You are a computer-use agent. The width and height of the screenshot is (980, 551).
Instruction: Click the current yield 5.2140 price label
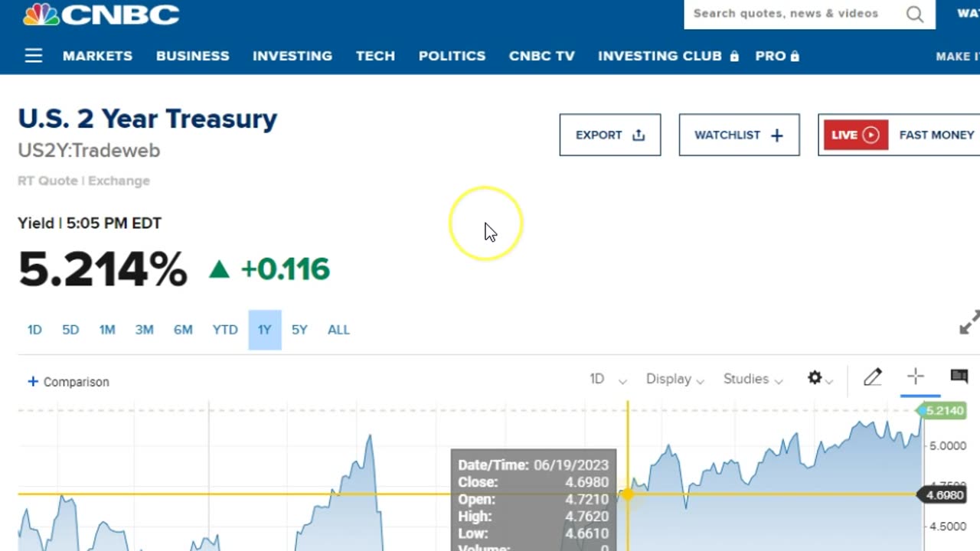(944, 411)
